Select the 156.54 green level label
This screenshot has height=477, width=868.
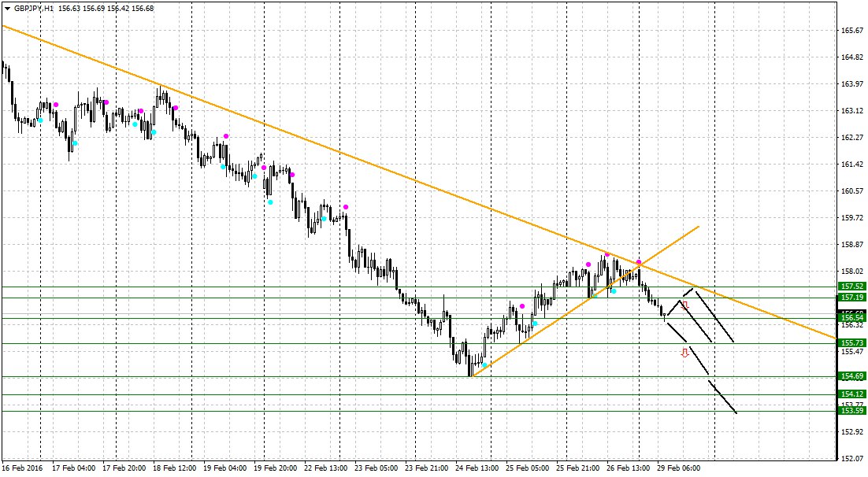(852, 318)
